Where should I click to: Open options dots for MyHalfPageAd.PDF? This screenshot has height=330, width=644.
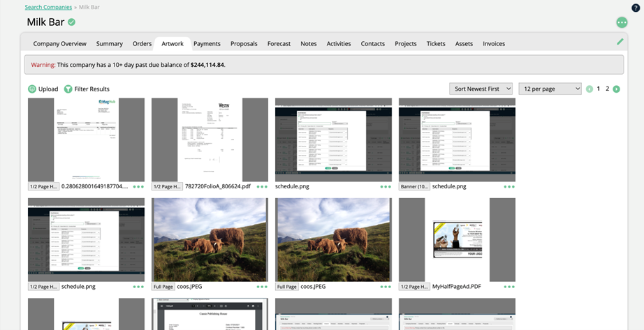pos(509,287)
